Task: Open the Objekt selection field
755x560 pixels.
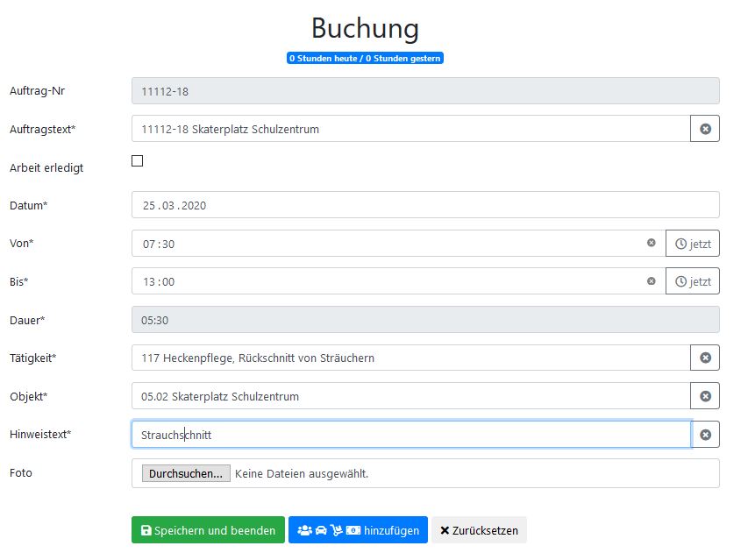Action: pos(410,396)
